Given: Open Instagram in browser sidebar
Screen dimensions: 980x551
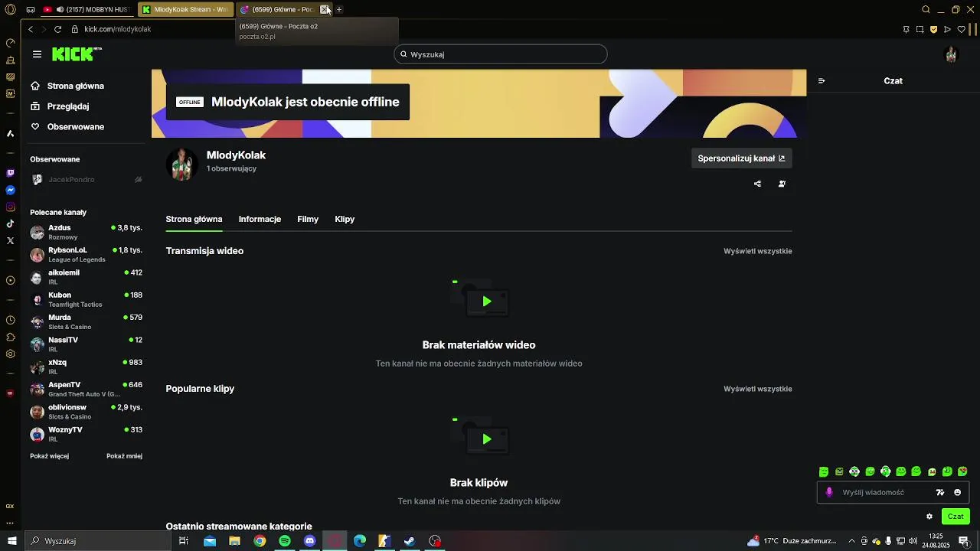Looking at the screenshot, I should (x=10, y=207).
